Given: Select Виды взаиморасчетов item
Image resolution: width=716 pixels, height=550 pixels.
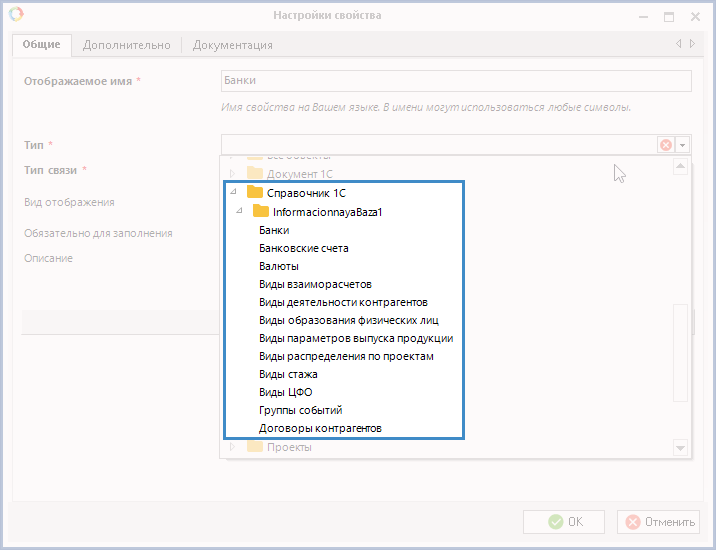Looking at the screenshot, I should tap(315, 284).
